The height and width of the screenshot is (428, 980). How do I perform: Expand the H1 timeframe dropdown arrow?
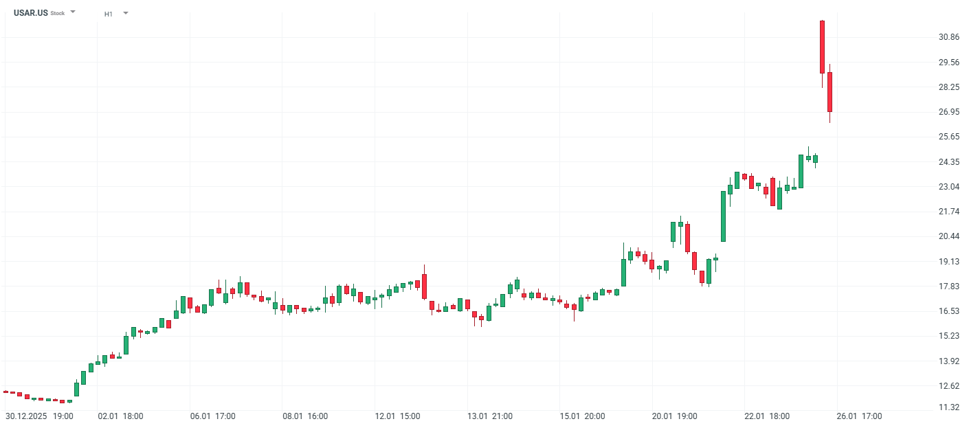click(x=125, y=13)
